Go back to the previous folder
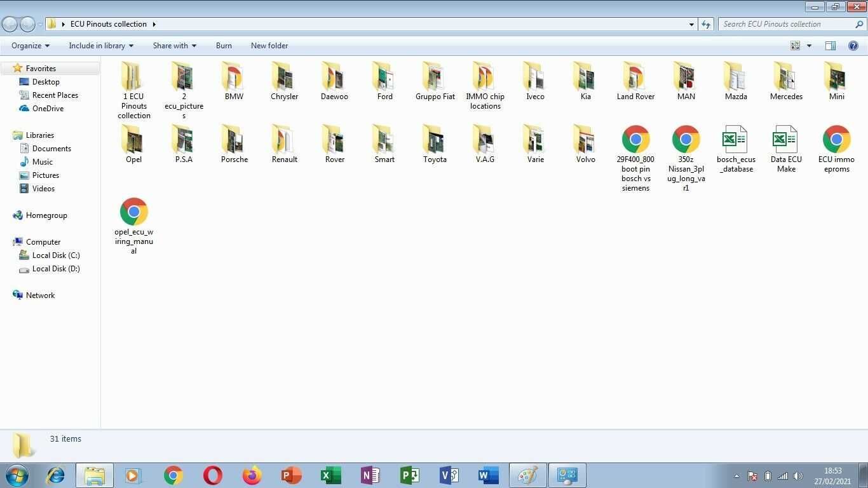 pos(10,24)
